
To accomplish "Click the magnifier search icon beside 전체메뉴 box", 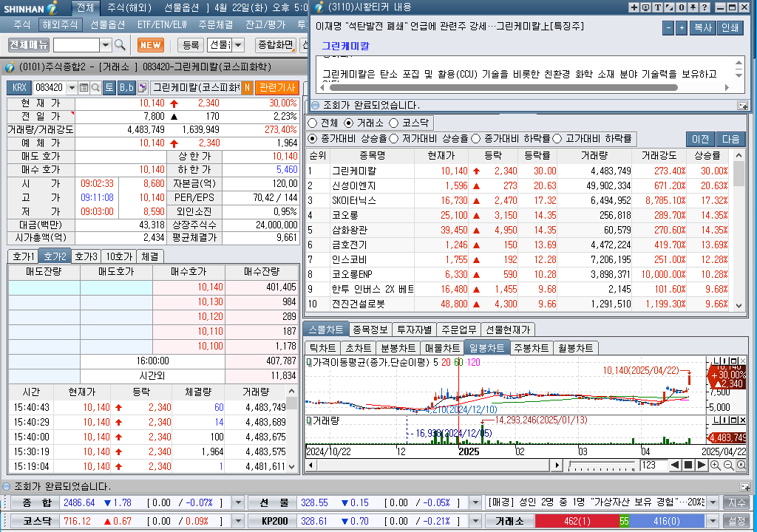I will point(120,45).
